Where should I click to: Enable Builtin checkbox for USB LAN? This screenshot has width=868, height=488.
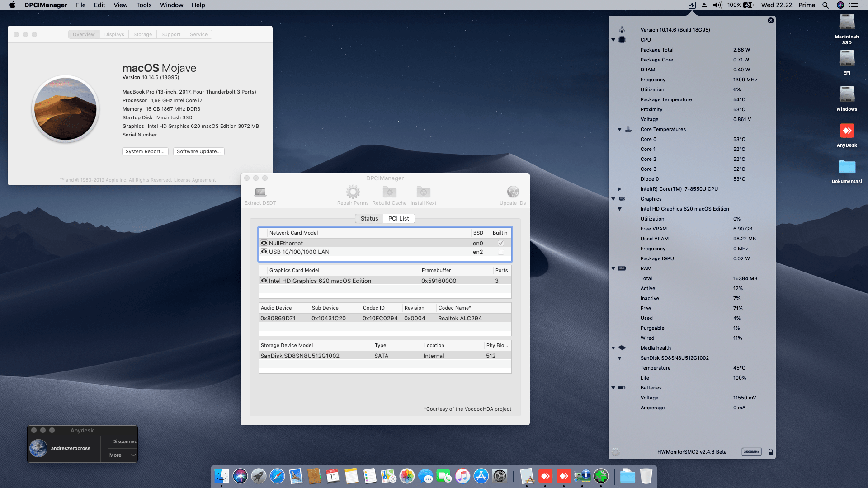(x=500, y=252)
